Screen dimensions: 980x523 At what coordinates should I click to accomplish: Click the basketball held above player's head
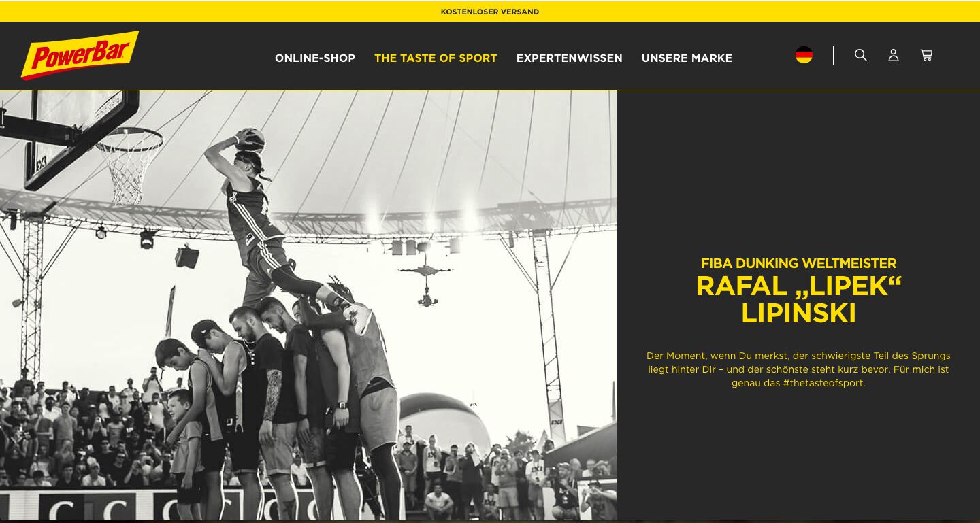click(251, 140)
